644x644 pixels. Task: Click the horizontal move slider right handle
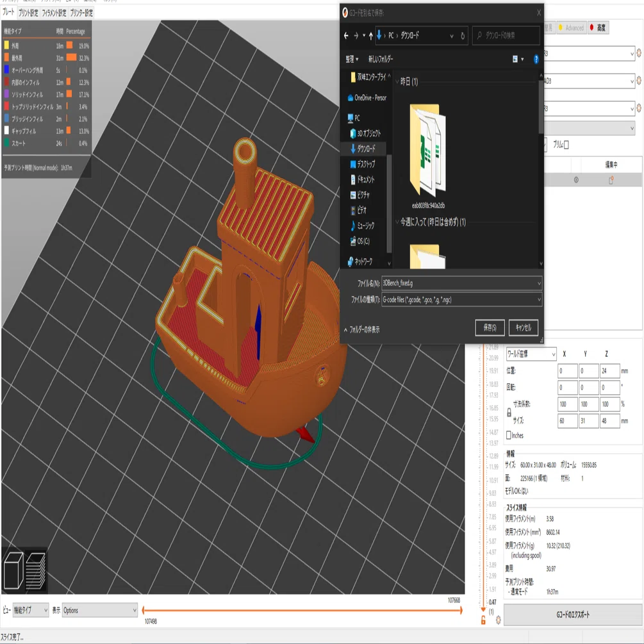(461, 610)
